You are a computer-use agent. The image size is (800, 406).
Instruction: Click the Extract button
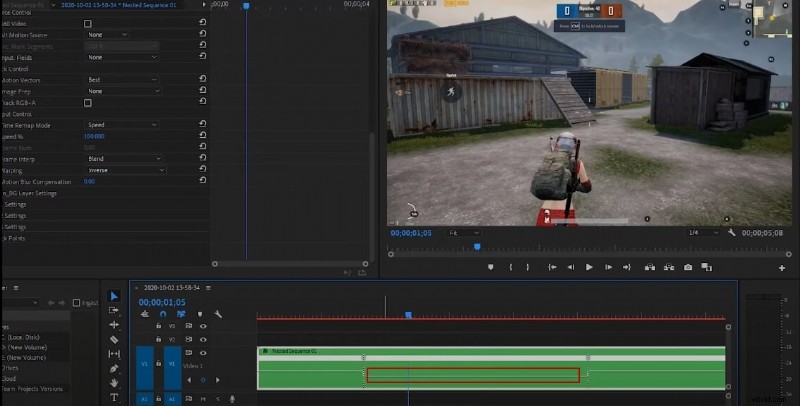669,267
